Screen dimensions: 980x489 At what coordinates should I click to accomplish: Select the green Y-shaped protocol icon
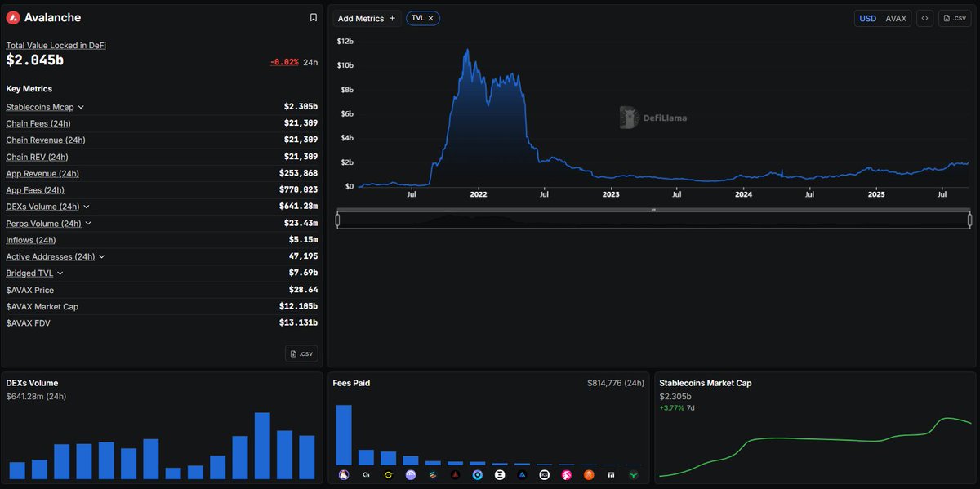click(x=633, y=474)
